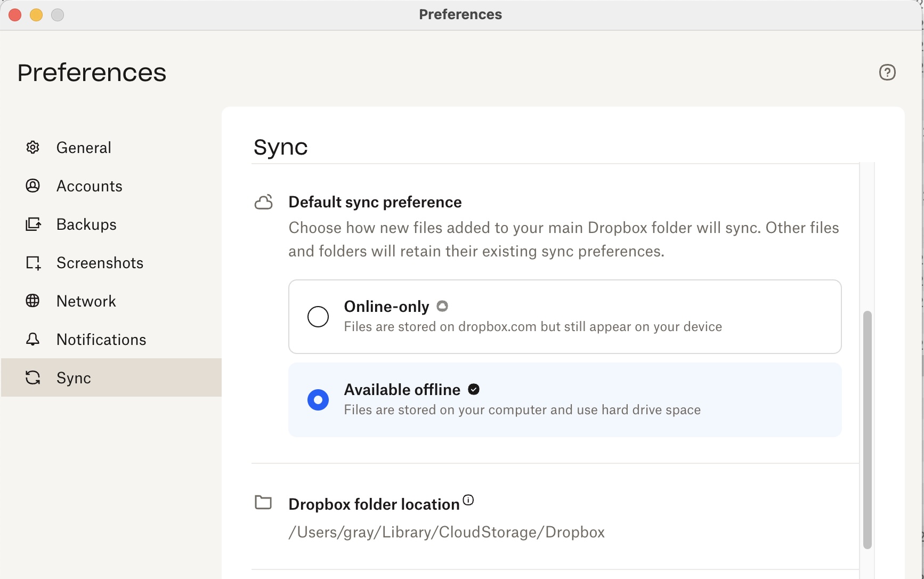Click the vertical scrollbar in Sync panel

(867, 429)
